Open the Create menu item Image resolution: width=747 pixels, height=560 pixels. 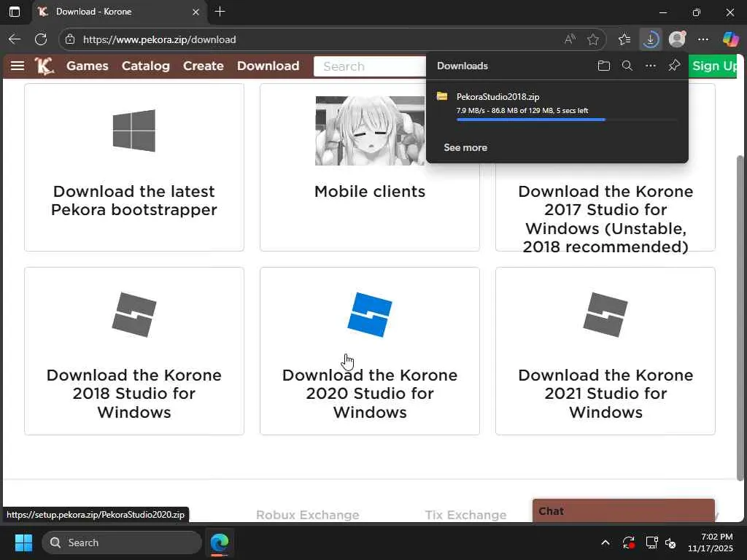tap(204, 66)
